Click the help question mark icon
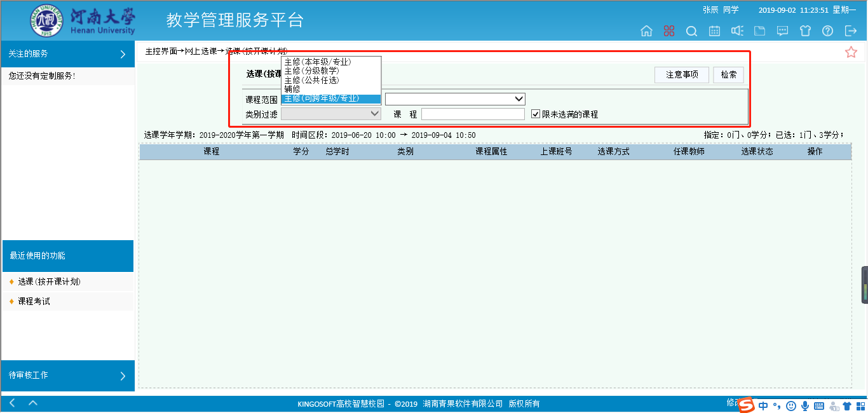868x413 pixels. point(827,31)
